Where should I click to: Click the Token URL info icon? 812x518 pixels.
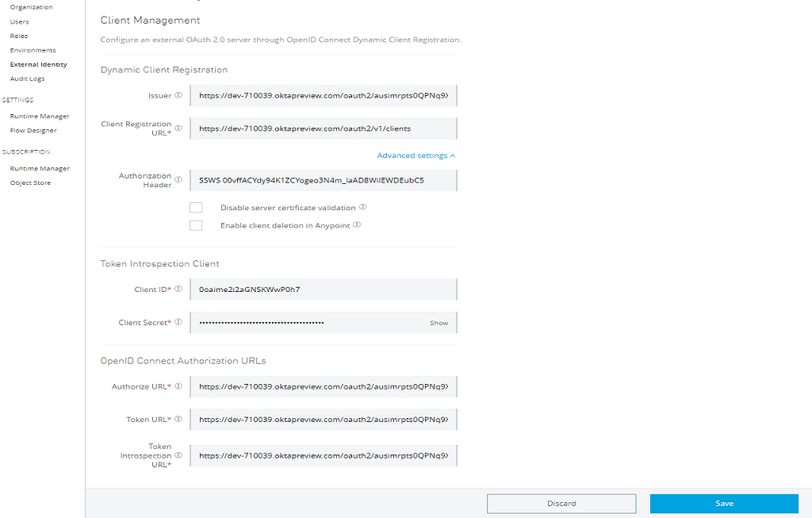click(x=178, y=419)
